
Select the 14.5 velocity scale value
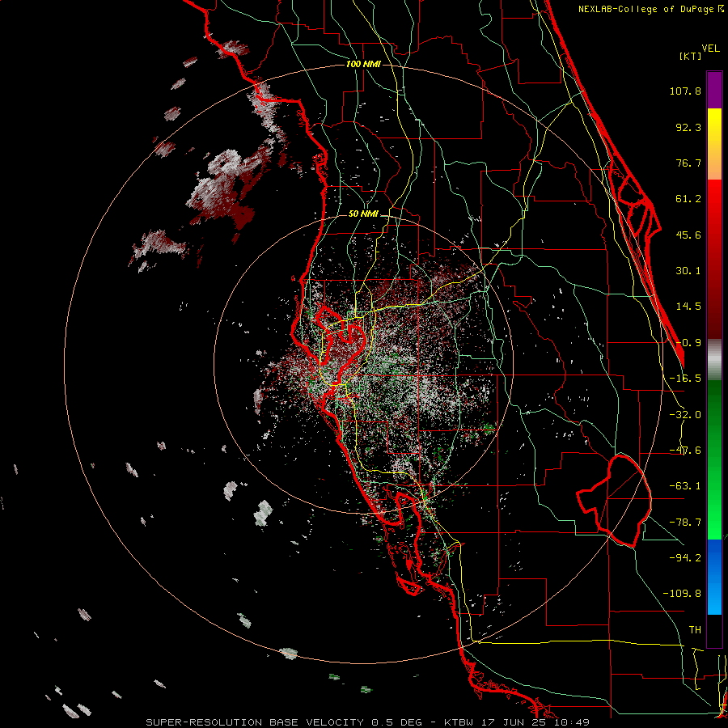(688, 307)
